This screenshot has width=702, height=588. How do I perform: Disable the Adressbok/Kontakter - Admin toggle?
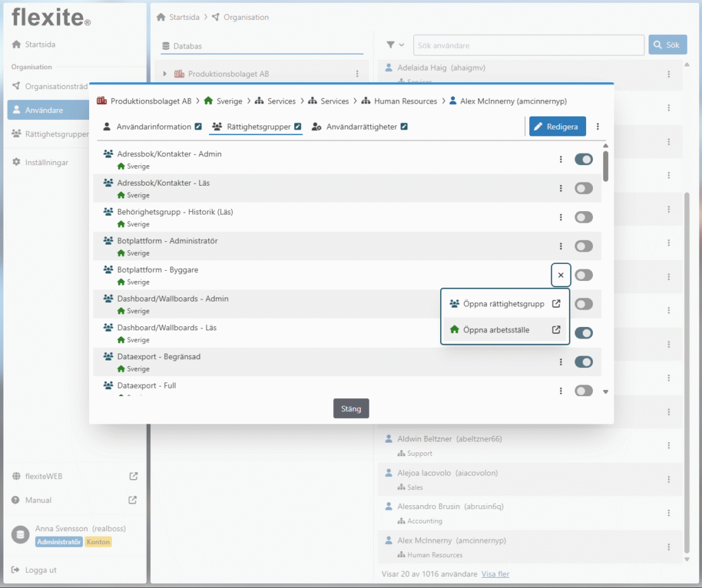coord(583,160)
